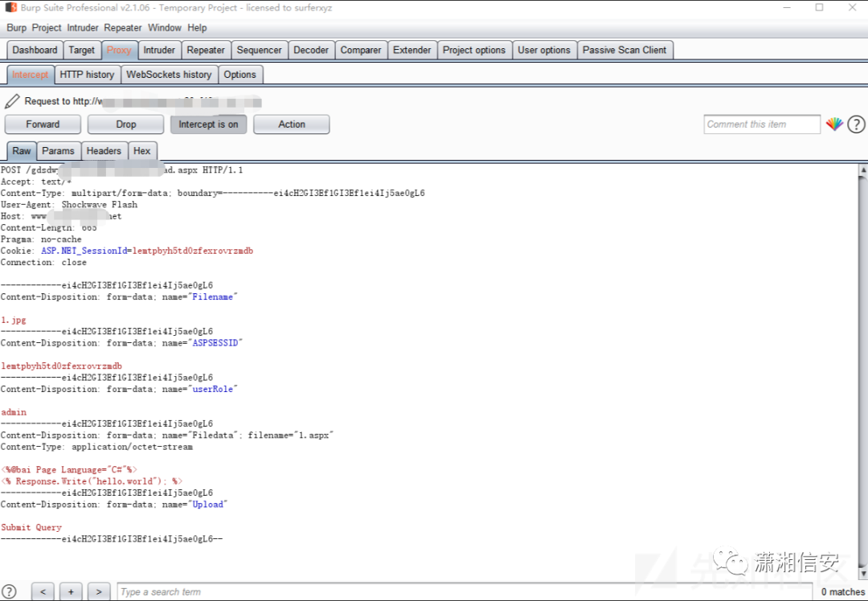Open the WebSockets history sub-tab
This screenshot has width=868, height=601.
pos(169,75)
